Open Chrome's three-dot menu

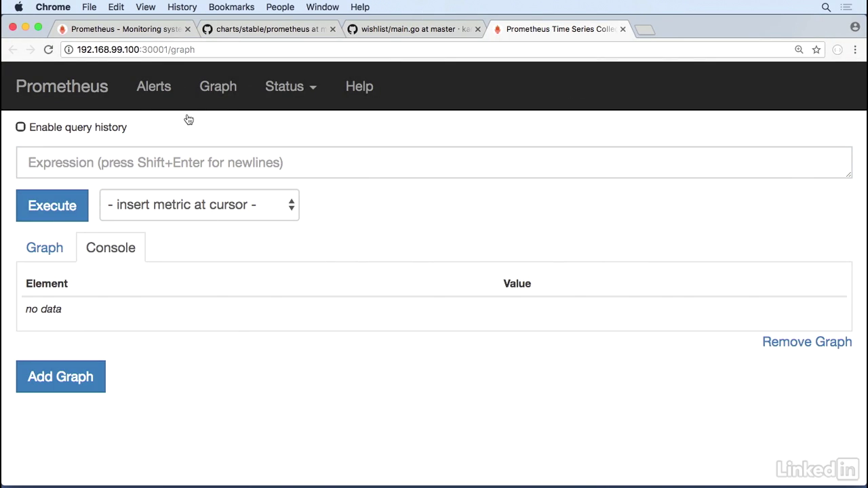coord(855,49)
